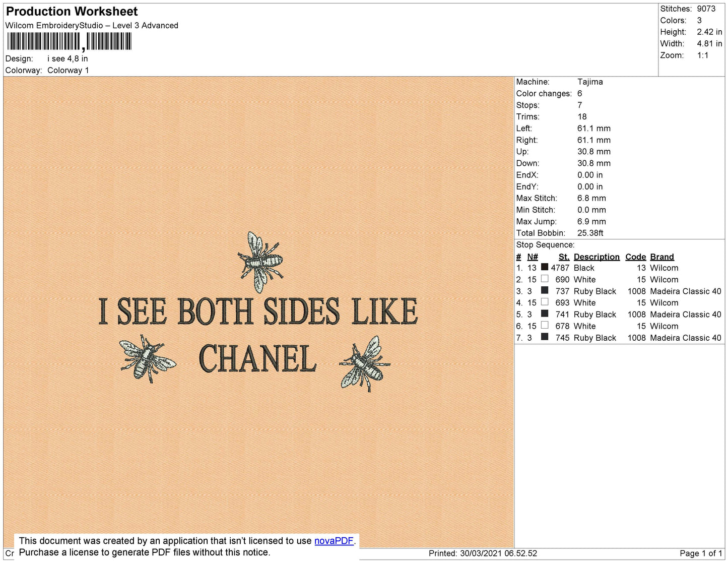728x563 pixels.
Task: Click stitch count 690 in row 2
Action: pyautogui.click(x=562, y=280)
